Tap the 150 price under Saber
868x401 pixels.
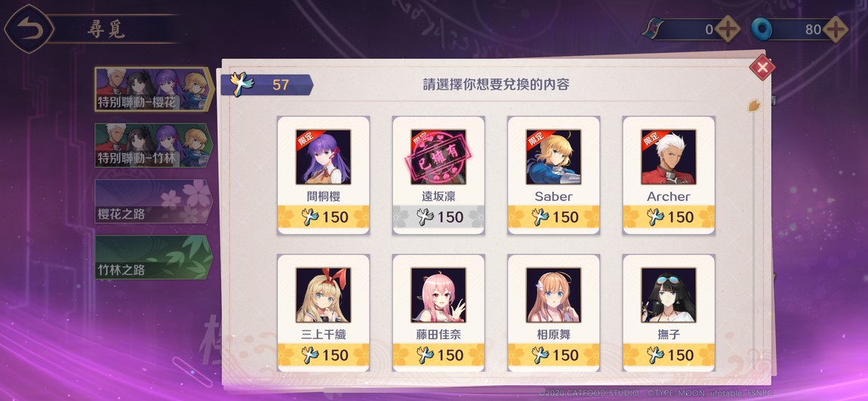pyautogui.click(x=553, y=217)
